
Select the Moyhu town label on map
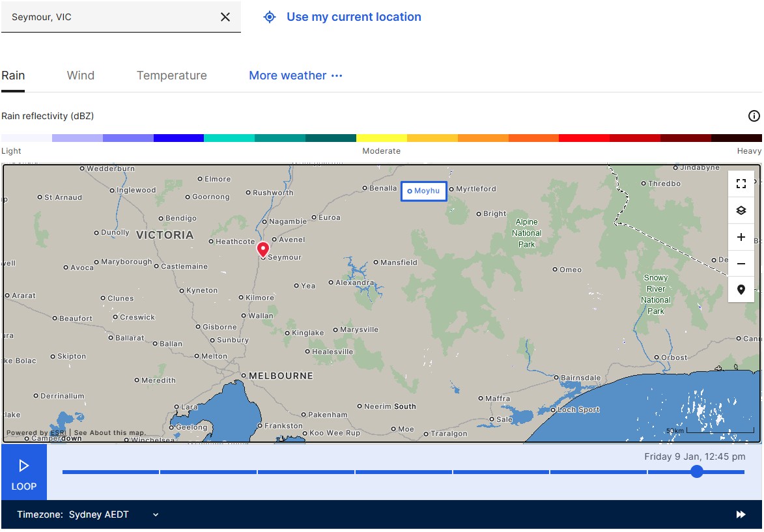pyautogui.click(x=424, y=191)
